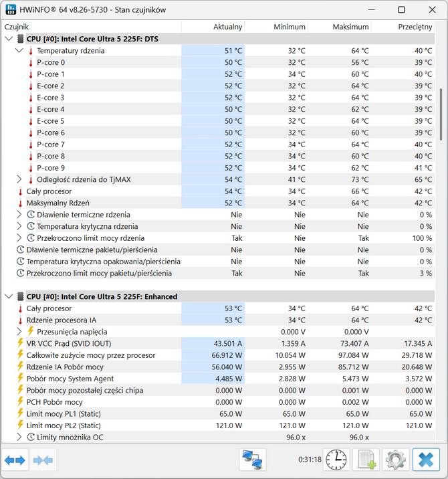Expand Dławienie termiczne rdzenia row
448x479 pixels.
(x=19, y=215)
